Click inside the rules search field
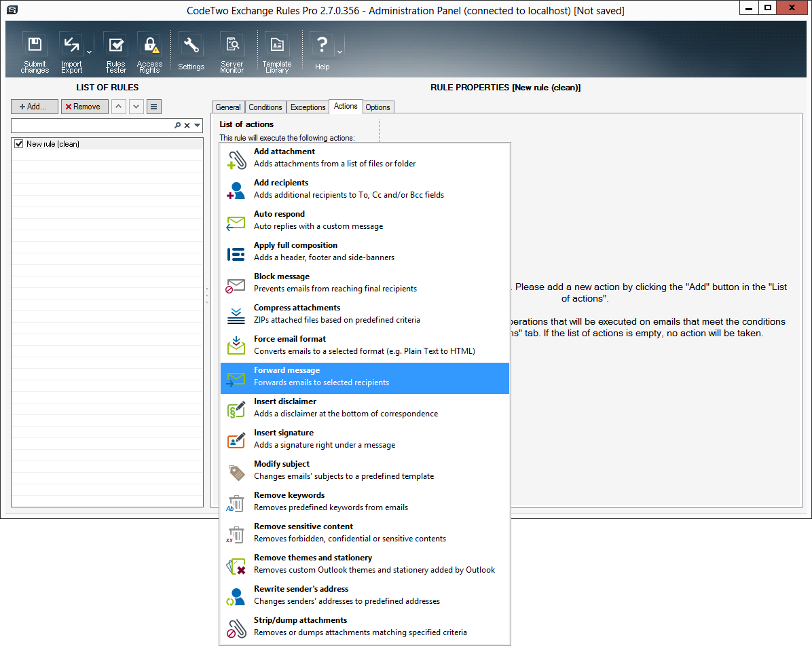 (x=92, y=126)
